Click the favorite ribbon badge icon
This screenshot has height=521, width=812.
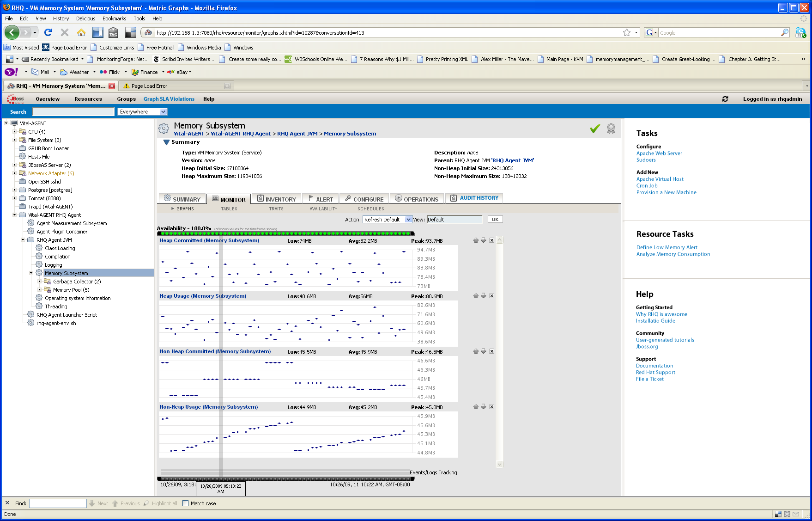coord(611,129)
